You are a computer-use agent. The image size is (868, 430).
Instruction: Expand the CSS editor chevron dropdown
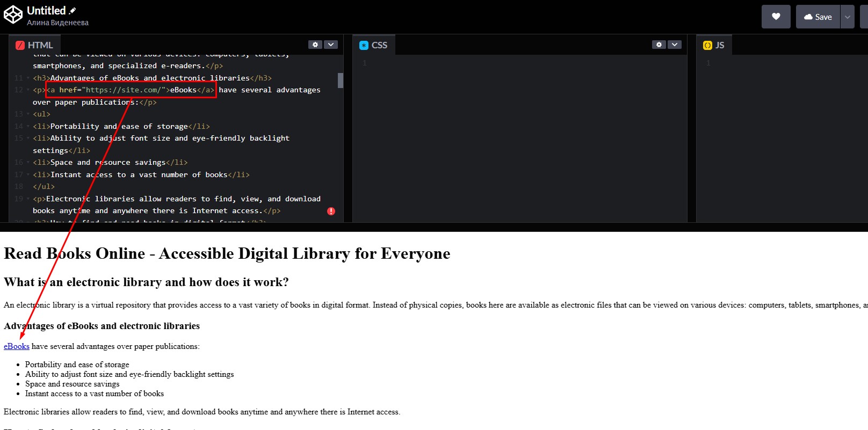675,45
